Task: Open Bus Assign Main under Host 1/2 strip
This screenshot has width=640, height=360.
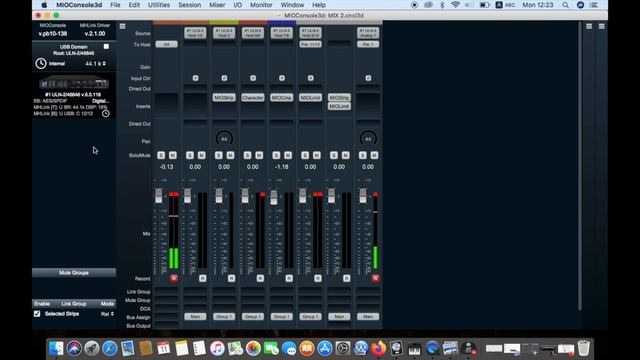Action: [195, 317]
